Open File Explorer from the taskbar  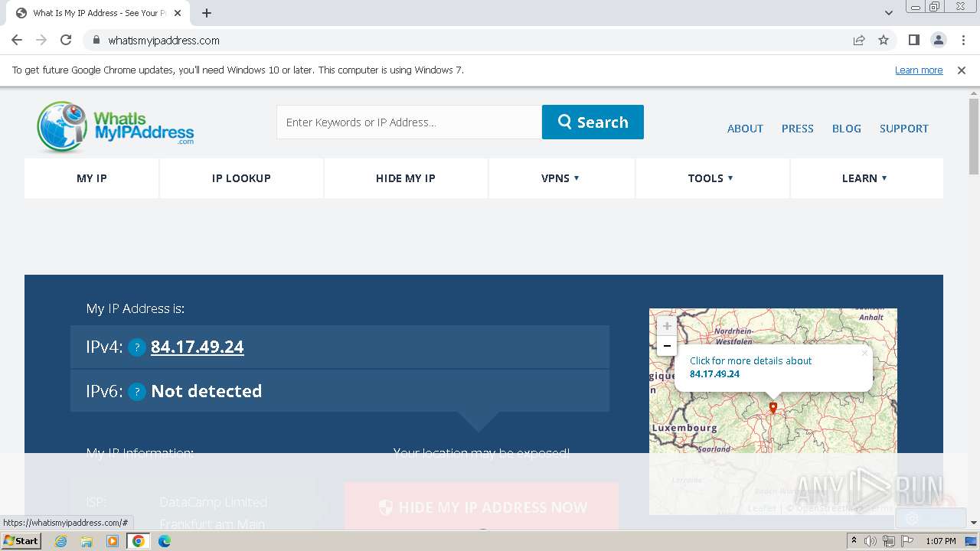point(87,541)
